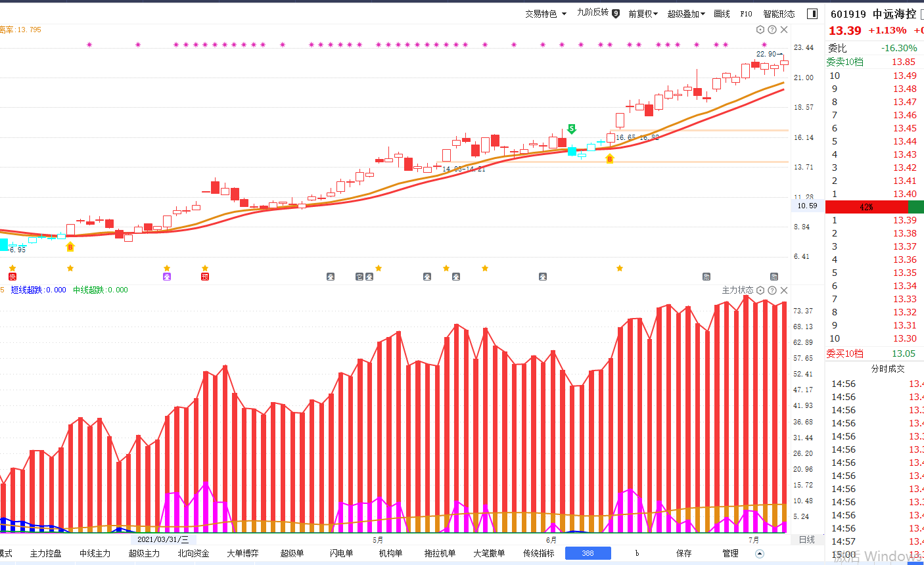Open main chart indicator settings hexagon icon
Image resolution: width=924 pixels, height=565 pixels.
click(x=760, y=30)
